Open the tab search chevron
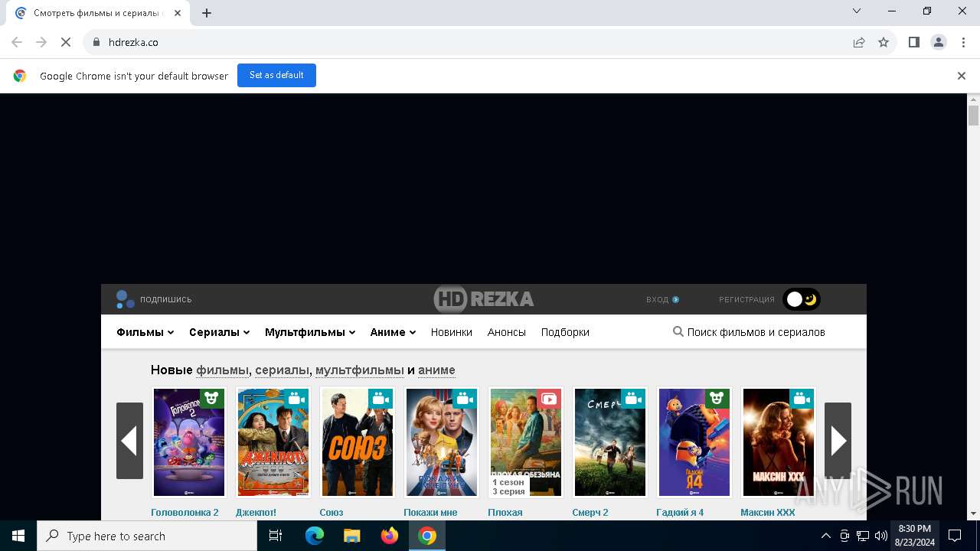980x551 pixels. (857, 11)
